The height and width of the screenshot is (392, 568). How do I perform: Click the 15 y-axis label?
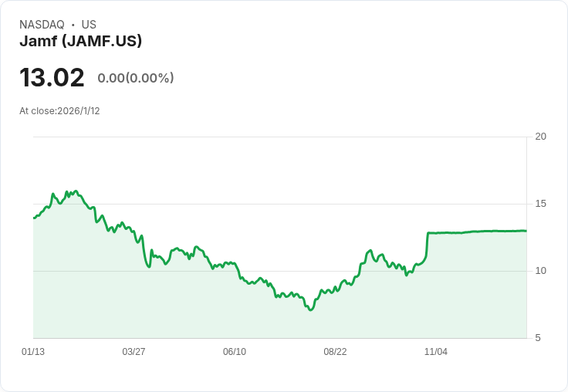541,204
